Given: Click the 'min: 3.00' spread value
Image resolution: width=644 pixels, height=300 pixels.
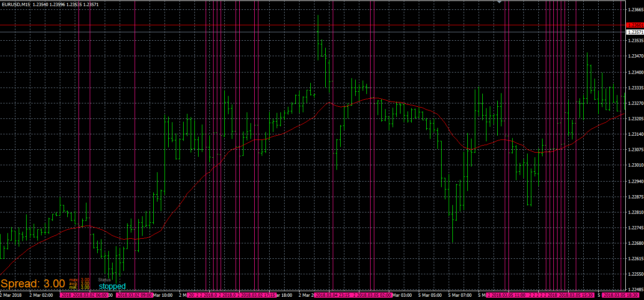Looking at the screenshot, I should [79, 287].
